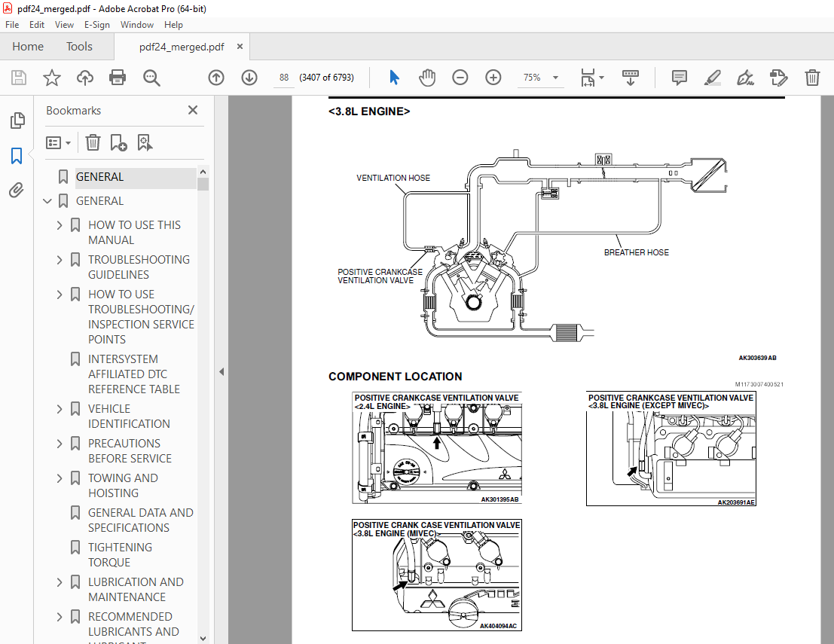The width and height of the screenshot is (834, 644).
Task: Open the View menu
Action: coord(64,24)
